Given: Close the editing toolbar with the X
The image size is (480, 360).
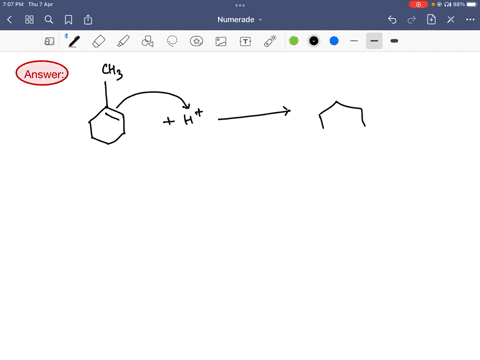Looking at the screenshot, I should 451,20.
